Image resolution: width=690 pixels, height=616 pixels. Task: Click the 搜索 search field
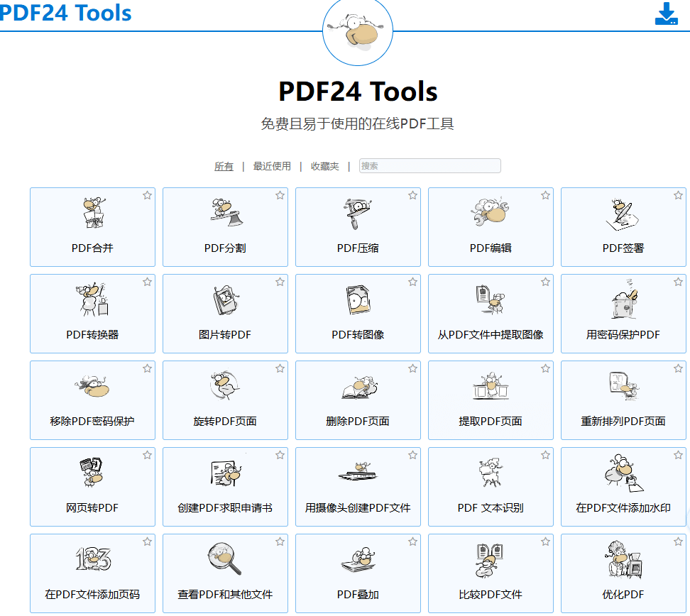point(430,166)
